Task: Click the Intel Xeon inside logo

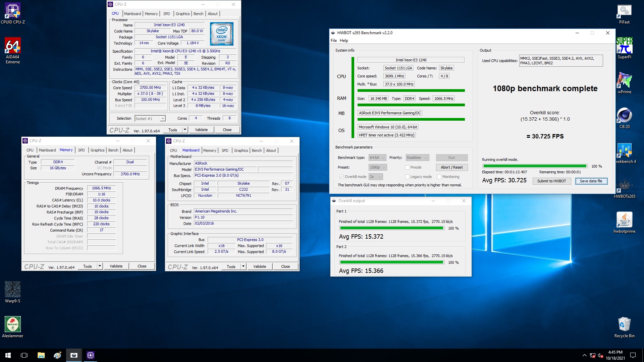Action: (221, 34)
